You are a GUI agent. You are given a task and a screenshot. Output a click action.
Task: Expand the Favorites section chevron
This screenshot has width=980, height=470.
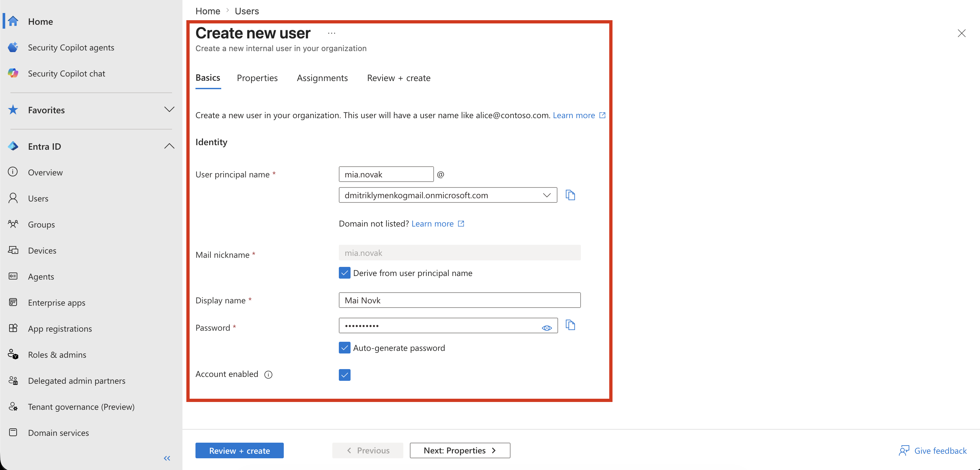[169, 109]
